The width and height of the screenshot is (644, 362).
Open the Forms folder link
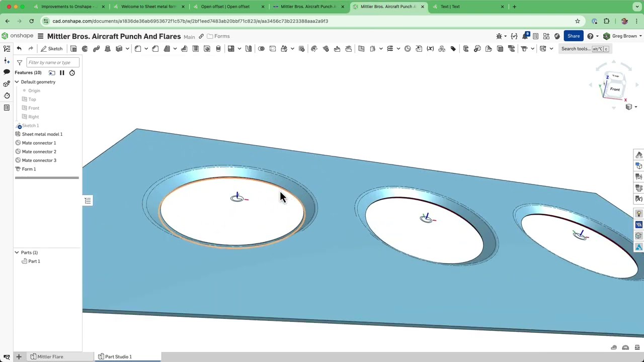[x=218, y=36]
